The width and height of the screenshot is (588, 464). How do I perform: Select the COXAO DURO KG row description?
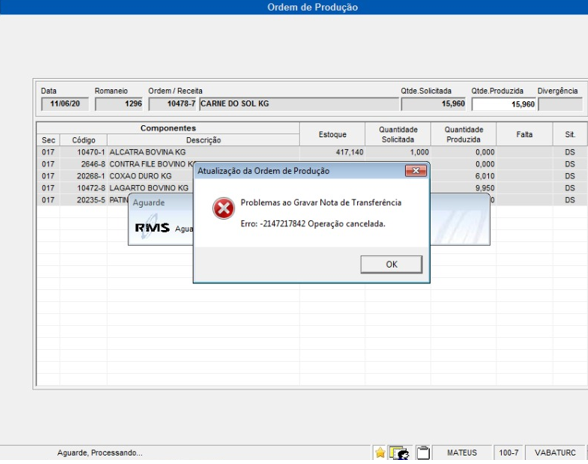pos(140,176)
